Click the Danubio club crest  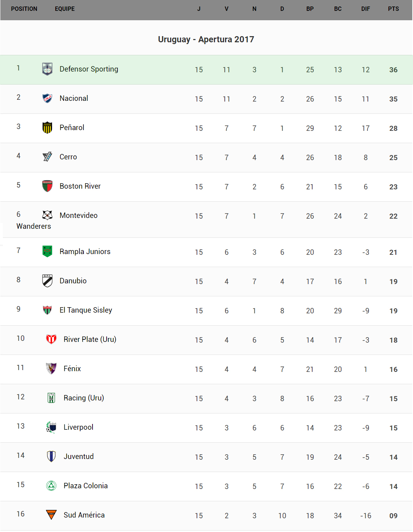(x=47, y=281)
